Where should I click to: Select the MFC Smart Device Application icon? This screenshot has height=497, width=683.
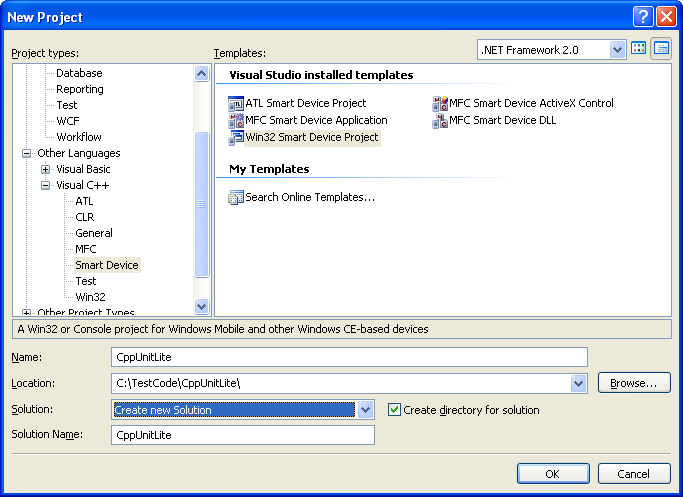coord(236,121)
